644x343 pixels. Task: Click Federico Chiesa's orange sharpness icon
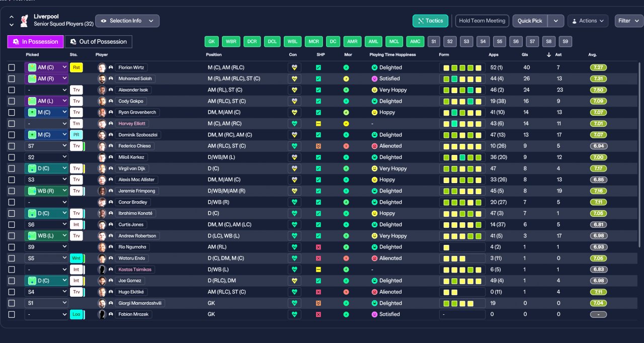[318, 146]
